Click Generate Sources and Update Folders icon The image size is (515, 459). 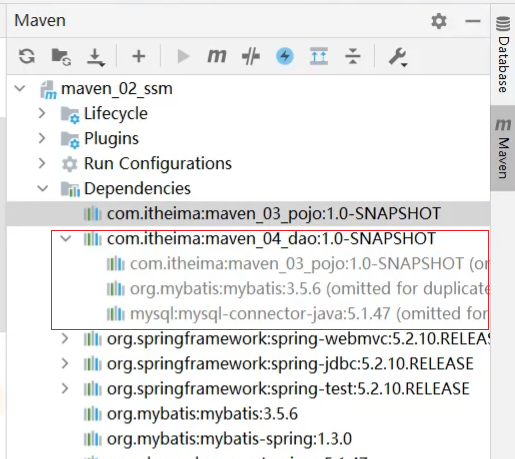61,56
